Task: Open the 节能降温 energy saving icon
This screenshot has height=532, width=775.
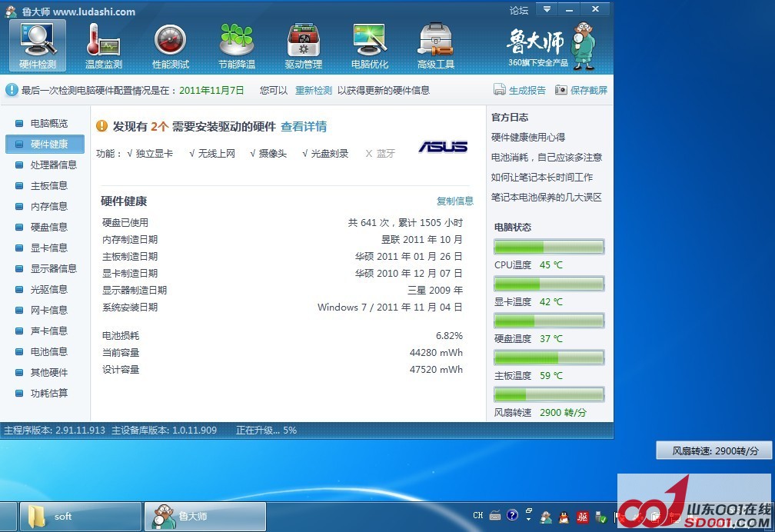Action: pos(236,38)
